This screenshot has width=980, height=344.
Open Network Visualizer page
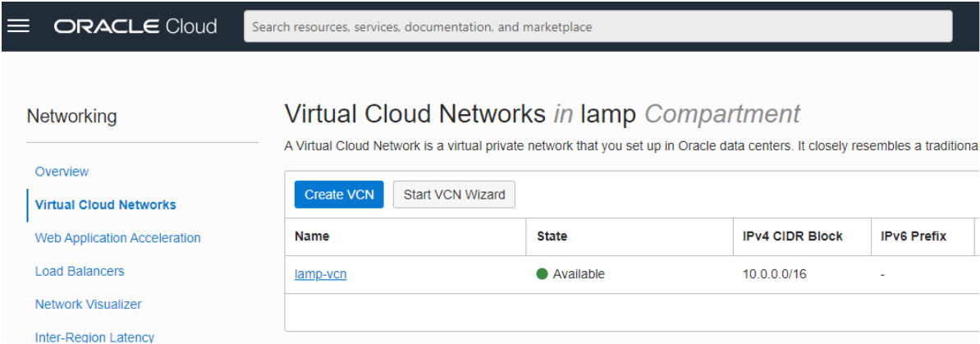click(88, 304)
